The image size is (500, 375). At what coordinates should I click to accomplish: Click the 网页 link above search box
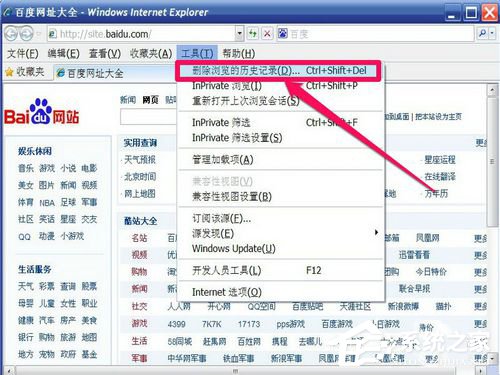click(150, 100)
